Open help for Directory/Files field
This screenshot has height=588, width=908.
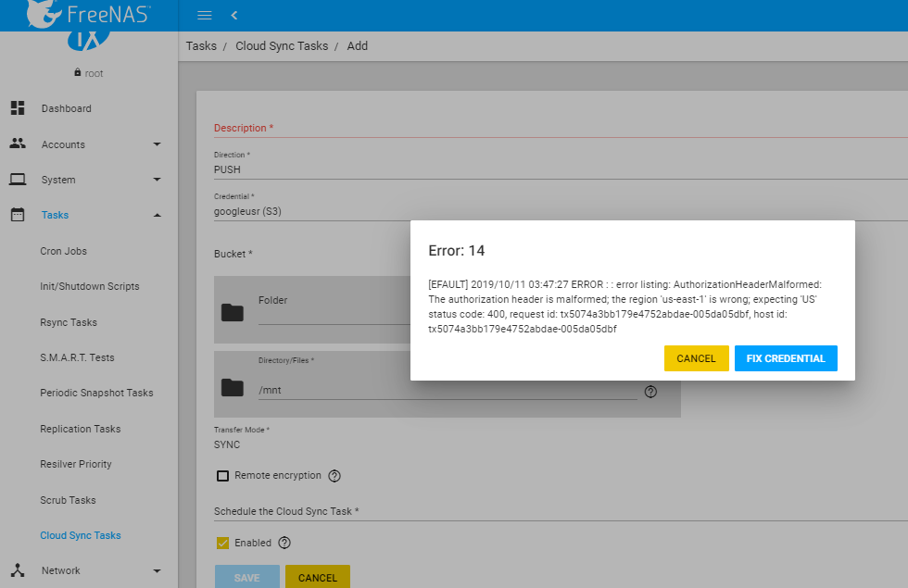pyautogui.click(x=650, y=392)
